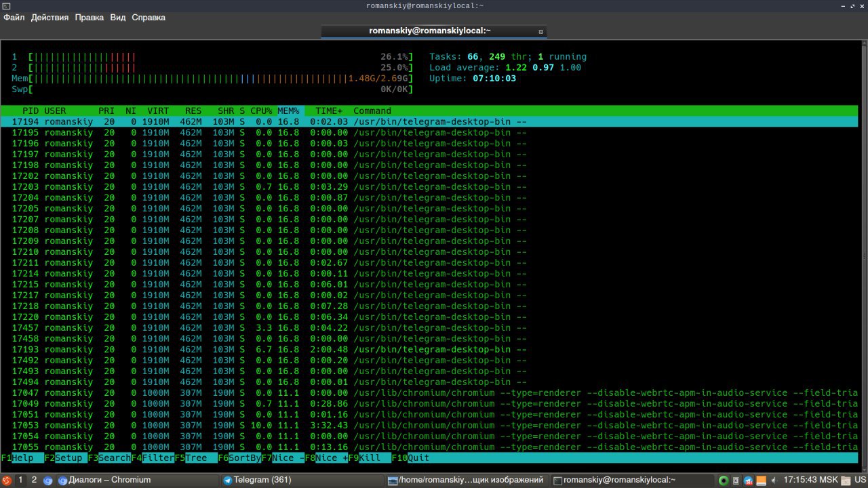The image size is (868, 488).
Task: Open the Вид menu
Action: click(118, 17)
